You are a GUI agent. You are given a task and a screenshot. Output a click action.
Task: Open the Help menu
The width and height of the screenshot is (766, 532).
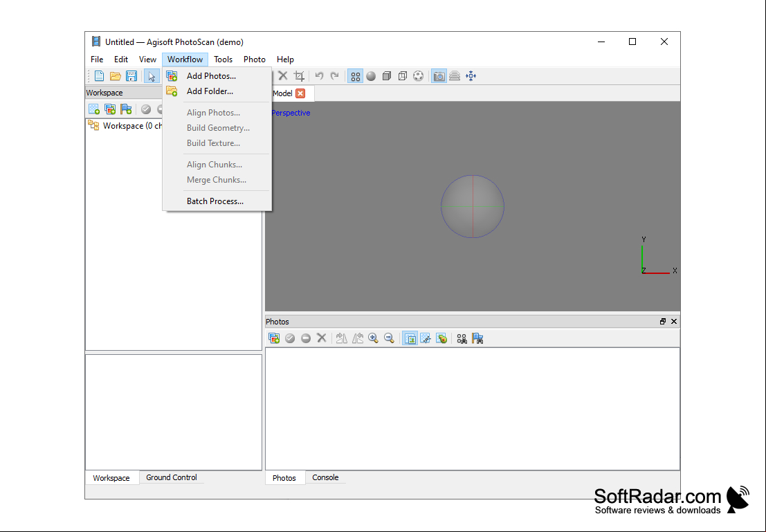pyautogui.click(x=285, y=59)
